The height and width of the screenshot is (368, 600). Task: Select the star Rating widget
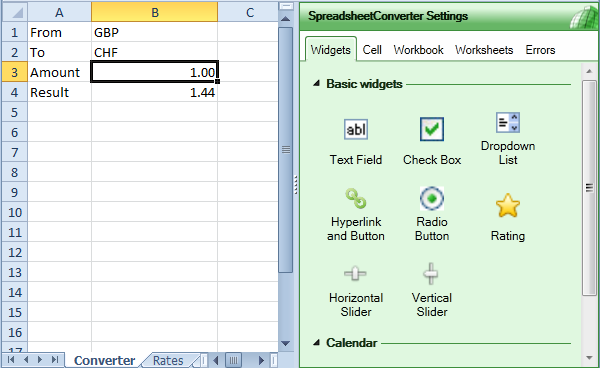tap(507, 217)
